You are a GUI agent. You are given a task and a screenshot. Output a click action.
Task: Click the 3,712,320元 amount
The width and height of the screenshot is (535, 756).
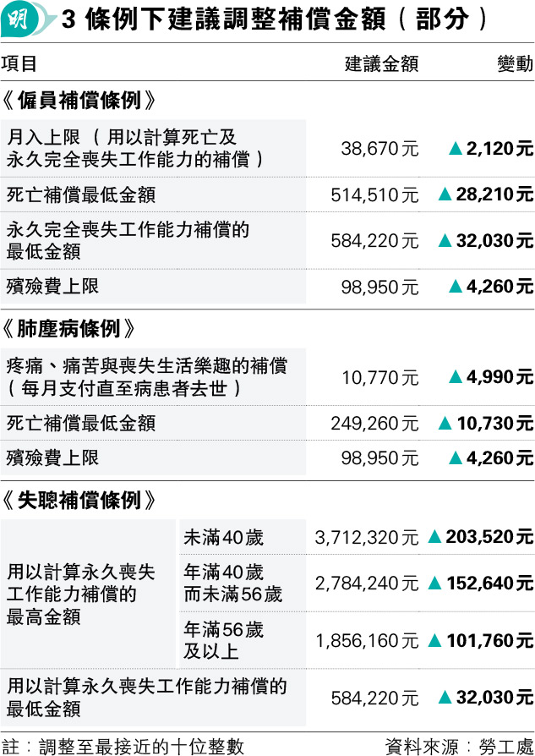point(366,537)
